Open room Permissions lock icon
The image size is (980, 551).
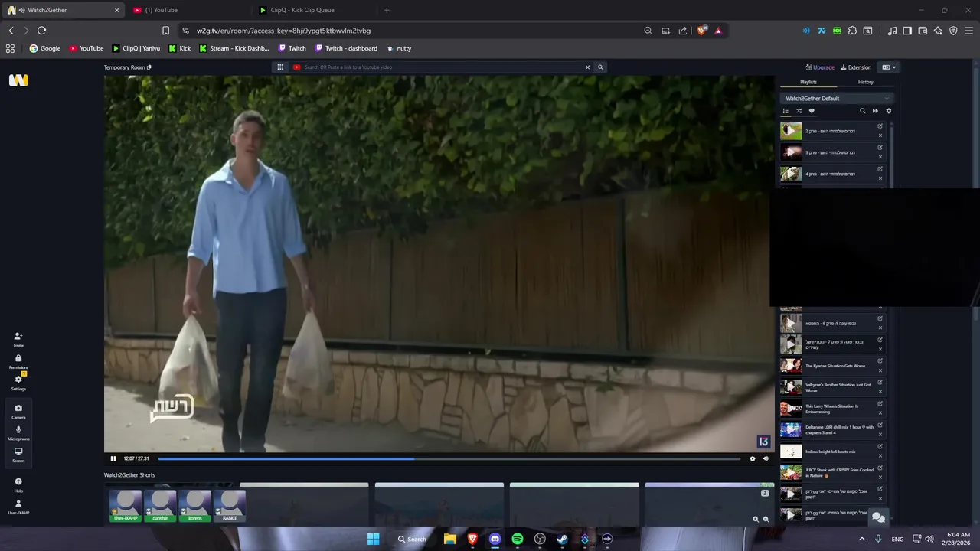tap(18, 361)
